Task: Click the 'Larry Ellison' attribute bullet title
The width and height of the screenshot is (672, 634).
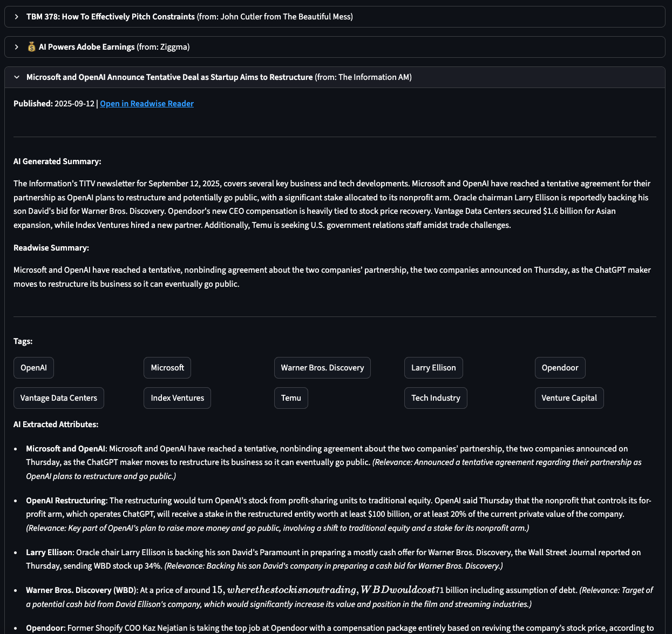Action: (x=49, y=552)
